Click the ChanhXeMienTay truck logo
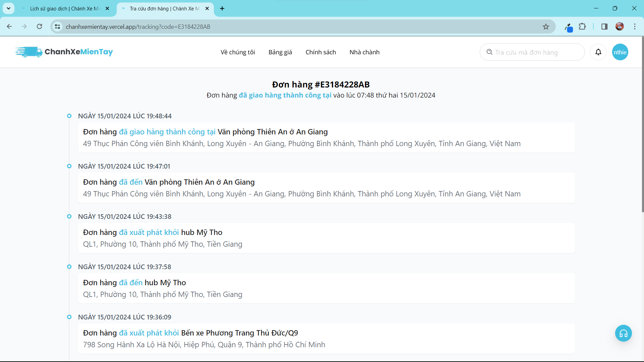Image resolution: width=644 pixels, height=362 pixels. click(x=29, y=52)
